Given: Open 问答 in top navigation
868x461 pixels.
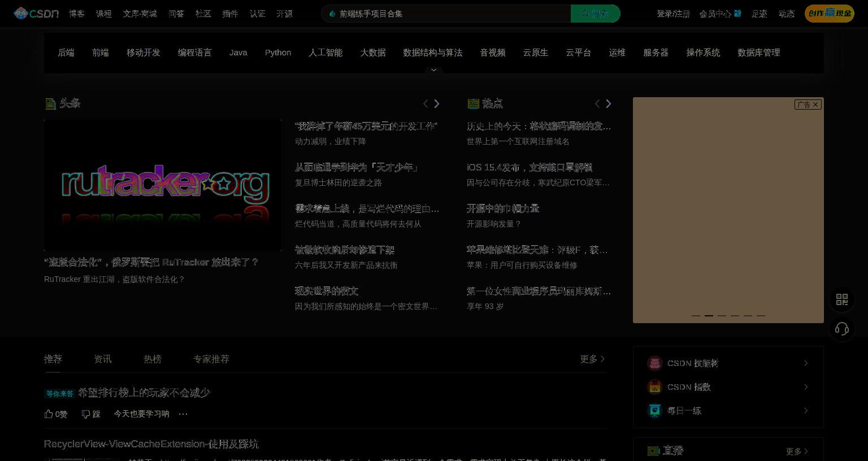Looking at the screenshot, I should 176,14.
